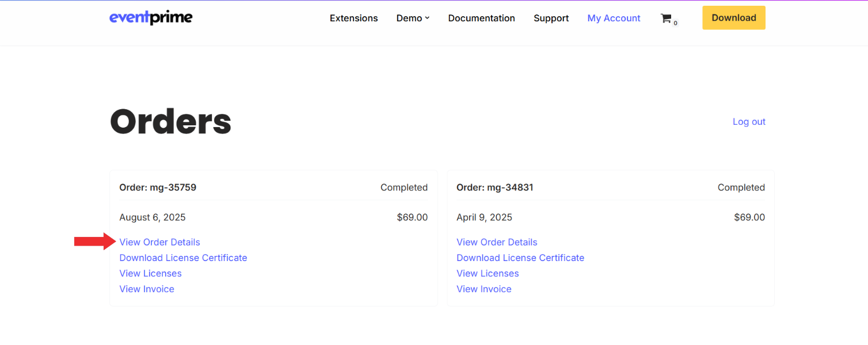This screenshot has width=868, height=345.
Task: Open the Extensions menu item
Action: coord(353,18)
